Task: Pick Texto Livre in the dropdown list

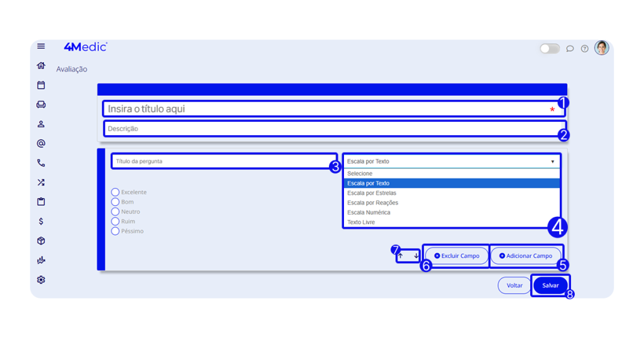Action: click(361, 222)
